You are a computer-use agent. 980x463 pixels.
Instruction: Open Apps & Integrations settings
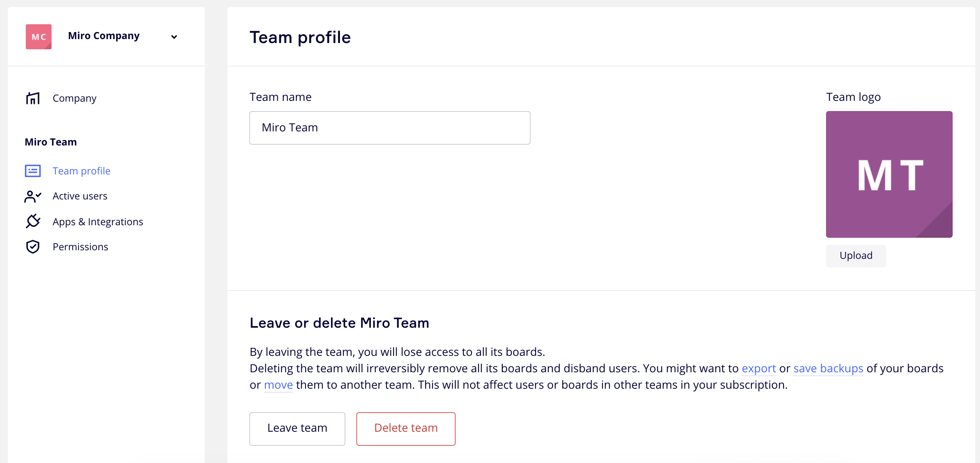(98, 222)
